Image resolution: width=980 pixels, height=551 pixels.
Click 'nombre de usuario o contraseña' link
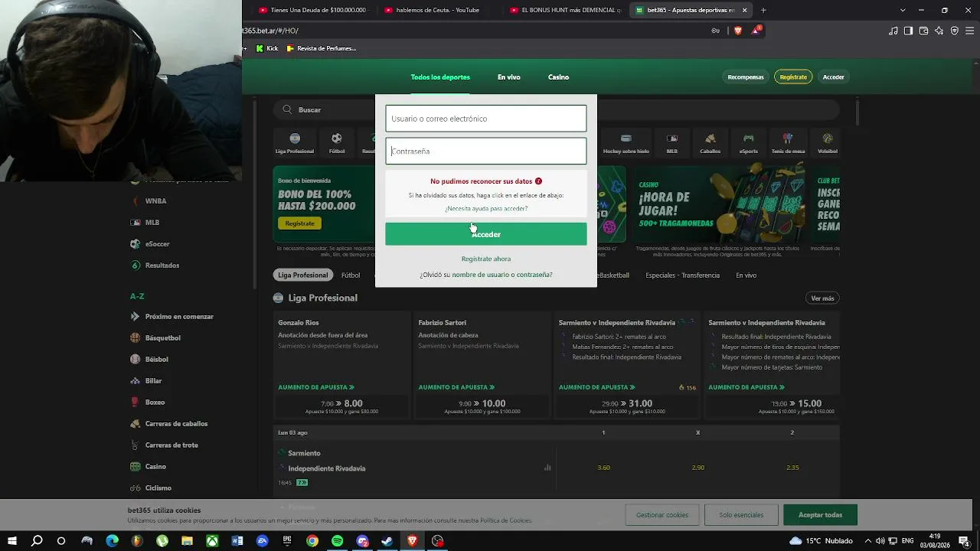coord(502,275)
